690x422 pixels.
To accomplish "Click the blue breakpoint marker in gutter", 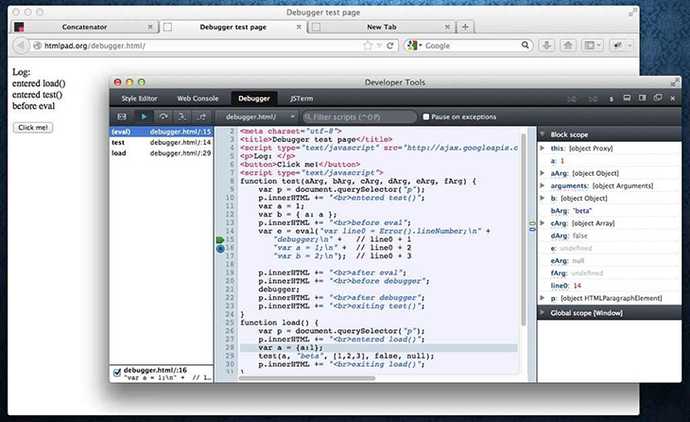I will pyautogui.click(x=220, y=249).
